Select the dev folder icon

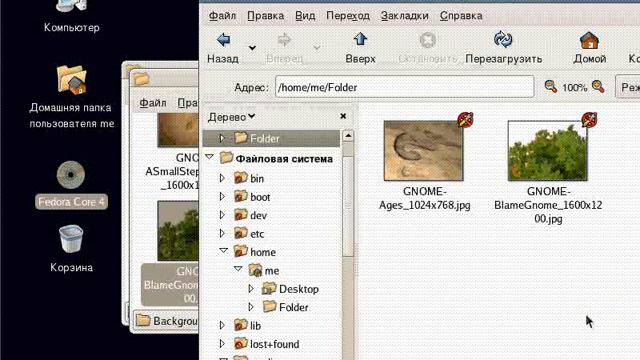coord(241,214)
